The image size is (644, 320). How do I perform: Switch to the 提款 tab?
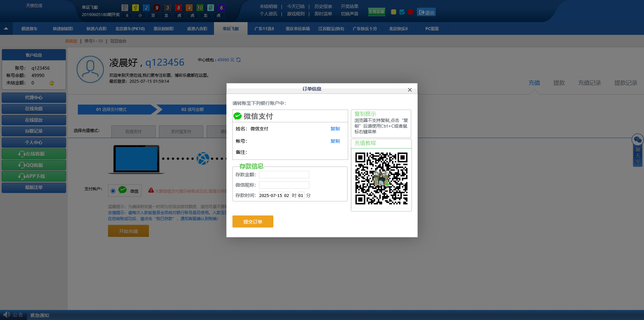tap(559, 83)
